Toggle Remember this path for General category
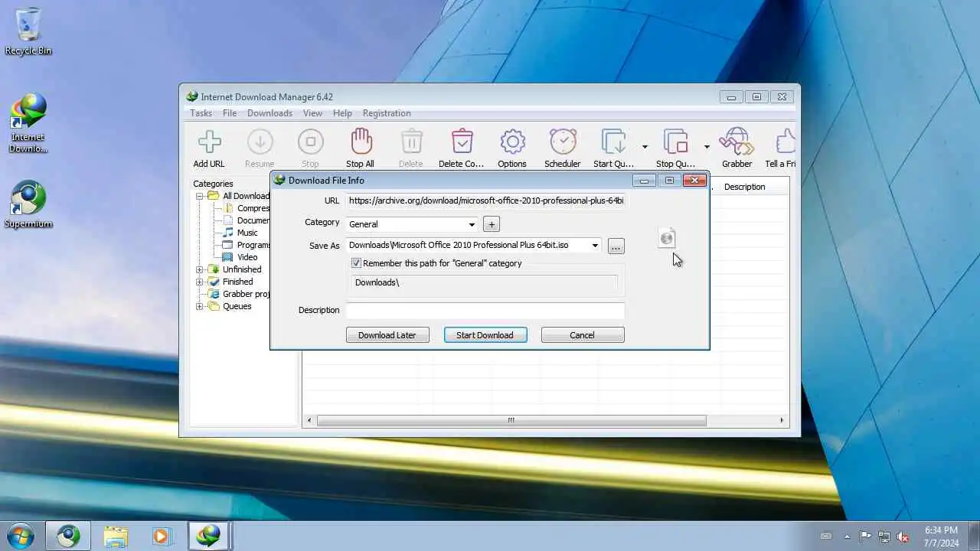980x551 pixels. click(356, 263)
